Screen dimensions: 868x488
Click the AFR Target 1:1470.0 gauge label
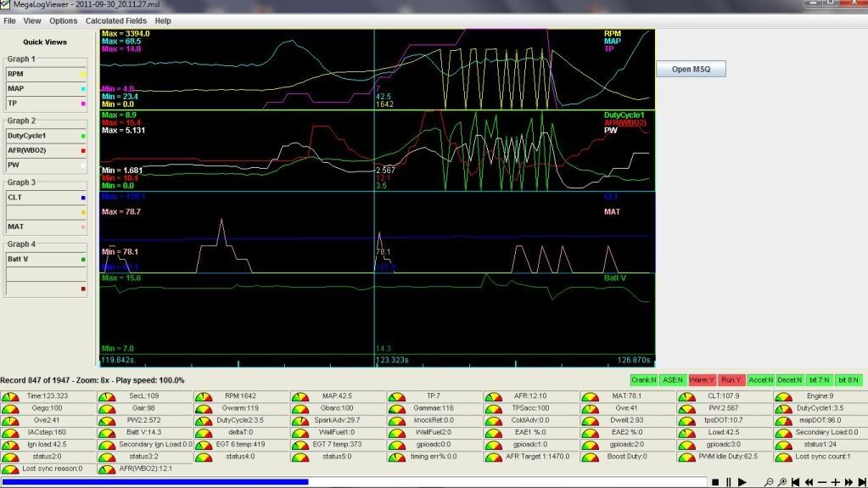(538, 457)
